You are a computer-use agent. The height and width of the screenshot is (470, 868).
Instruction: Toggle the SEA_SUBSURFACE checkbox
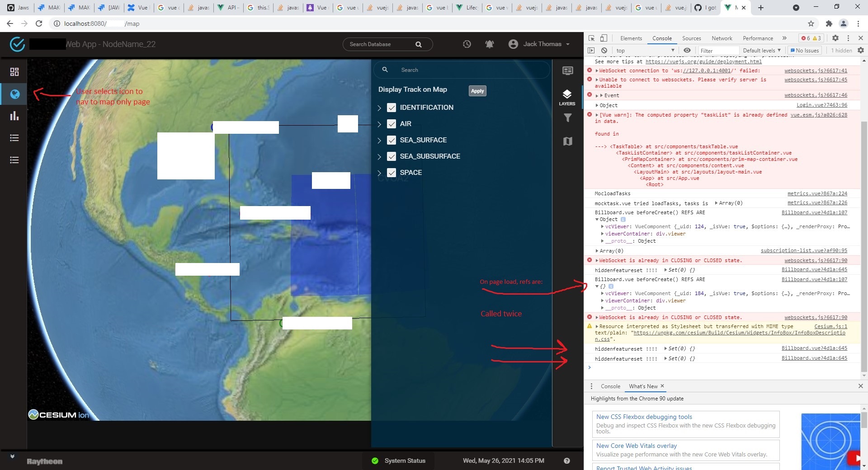392,156
